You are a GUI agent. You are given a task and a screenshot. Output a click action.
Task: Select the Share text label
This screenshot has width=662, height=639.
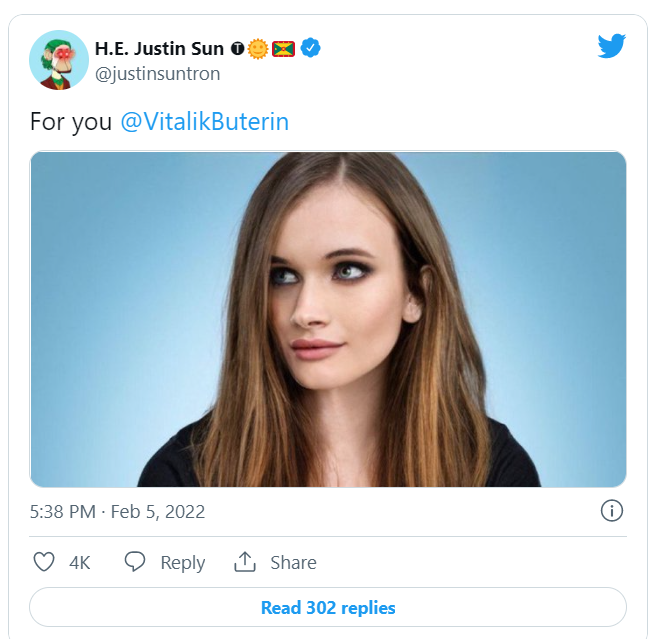[x=293, y=563]
